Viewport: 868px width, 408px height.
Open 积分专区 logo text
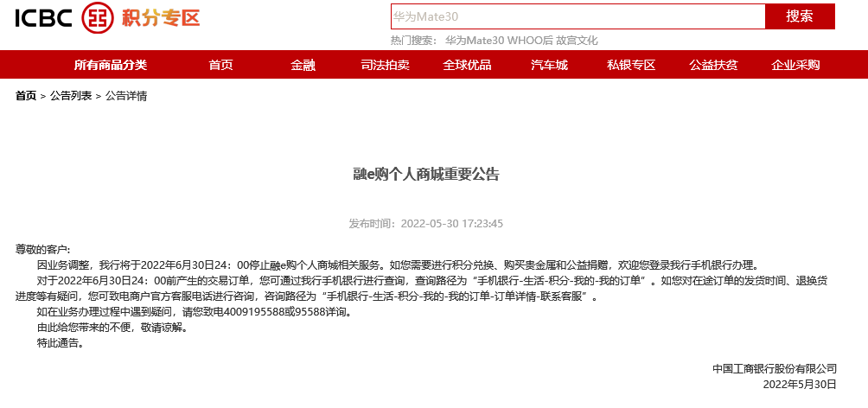click(161, 17)
